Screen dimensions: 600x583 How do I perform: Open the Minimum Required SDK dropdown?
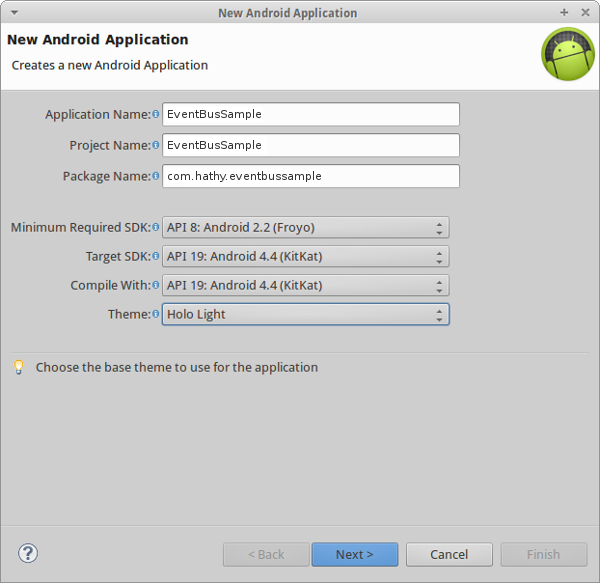click(x=305, y=228)
